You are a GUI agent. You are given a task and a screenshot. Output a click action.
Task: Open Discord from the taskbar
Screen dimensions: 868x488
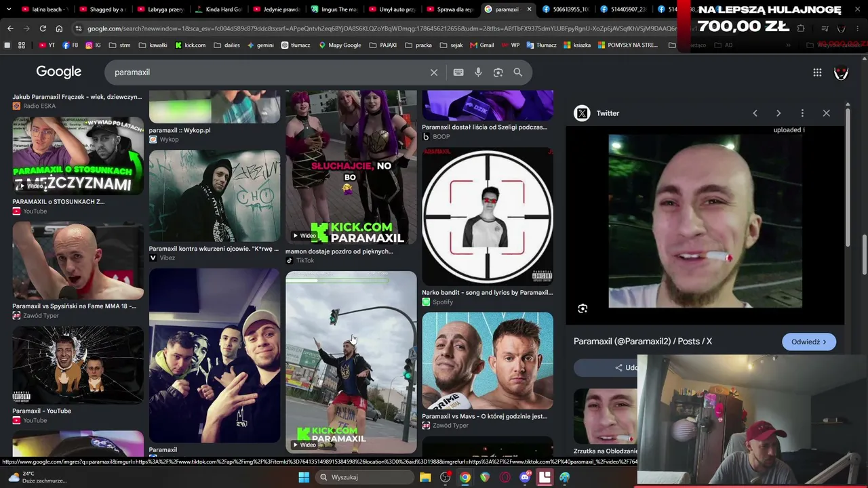pyautogui.click(x=525, y=477)
